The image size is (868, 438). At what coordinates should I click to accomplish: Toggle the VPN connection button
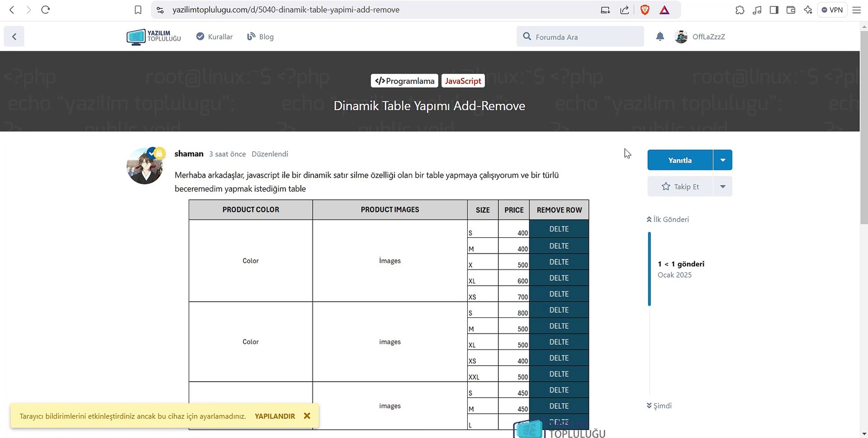832,9
